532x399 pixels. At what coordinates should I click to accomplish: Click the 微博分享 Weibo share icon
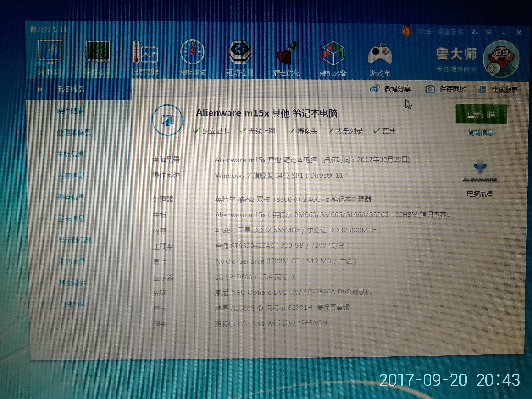(374, 89)
